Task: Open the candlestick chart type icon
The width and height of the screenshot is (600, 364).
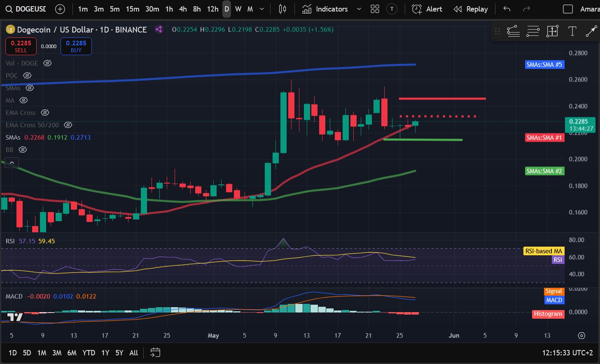Action: coord(282,9)
